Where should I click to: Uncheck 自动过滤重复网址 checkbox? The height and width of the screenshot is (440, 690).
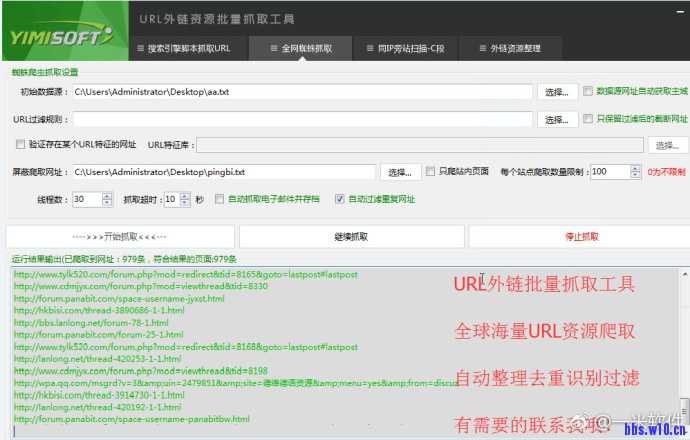(340, 199)
